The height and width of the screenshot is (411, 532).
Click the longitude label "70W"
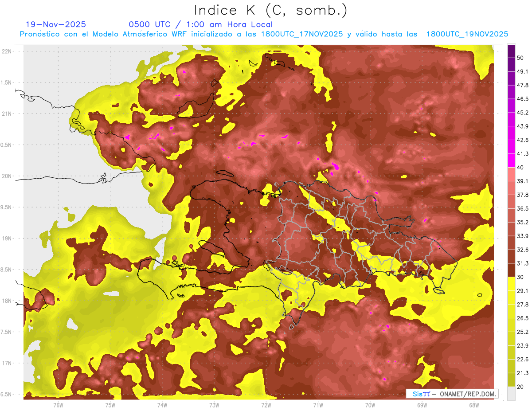370,405
